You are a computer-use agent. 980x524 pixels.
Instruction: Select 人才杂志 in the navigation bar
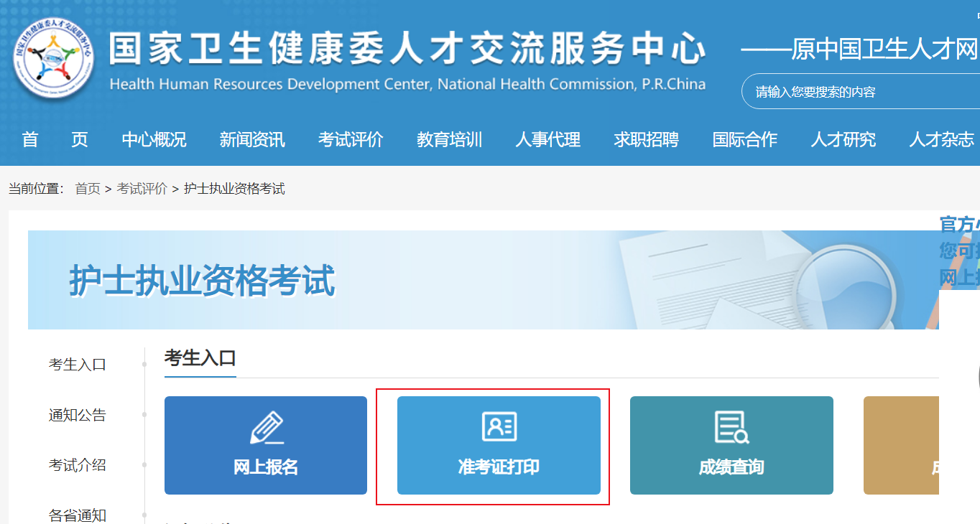[x=941, y=139]
